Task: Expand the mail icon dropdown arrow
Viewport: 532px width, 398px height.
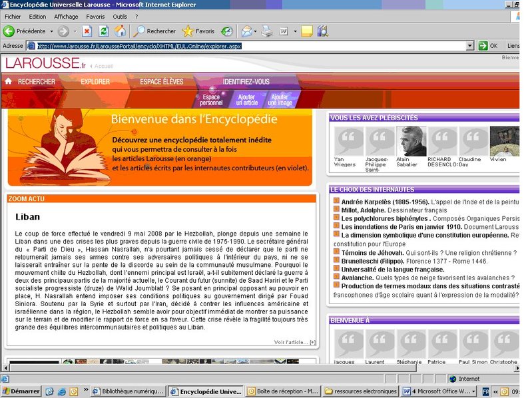Action: click(255, 31)
